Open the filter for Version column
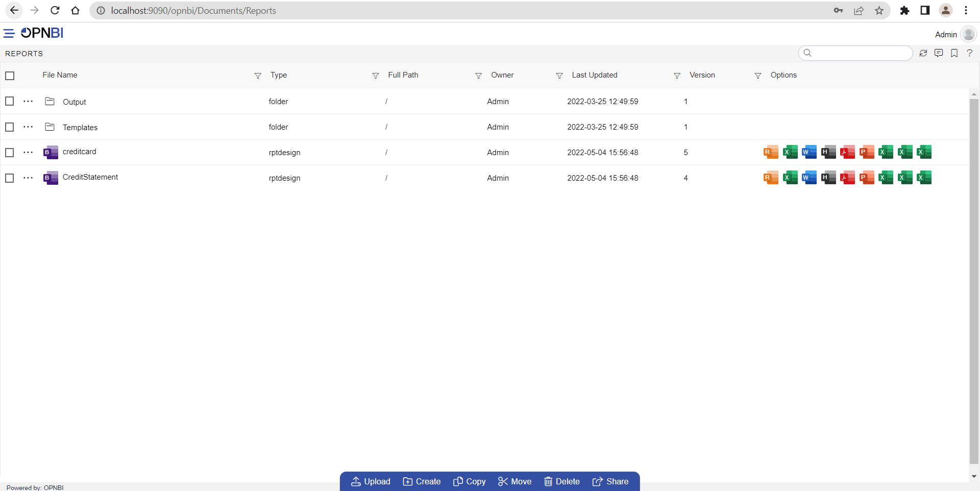Screen dimensions: 980x491 click(758, 76)
